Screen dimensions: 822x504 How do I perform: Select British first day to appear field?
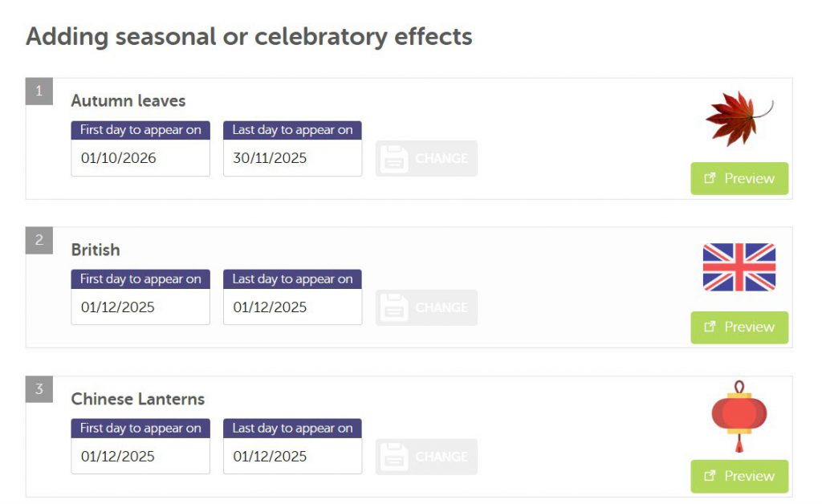(x=140, y=307)
